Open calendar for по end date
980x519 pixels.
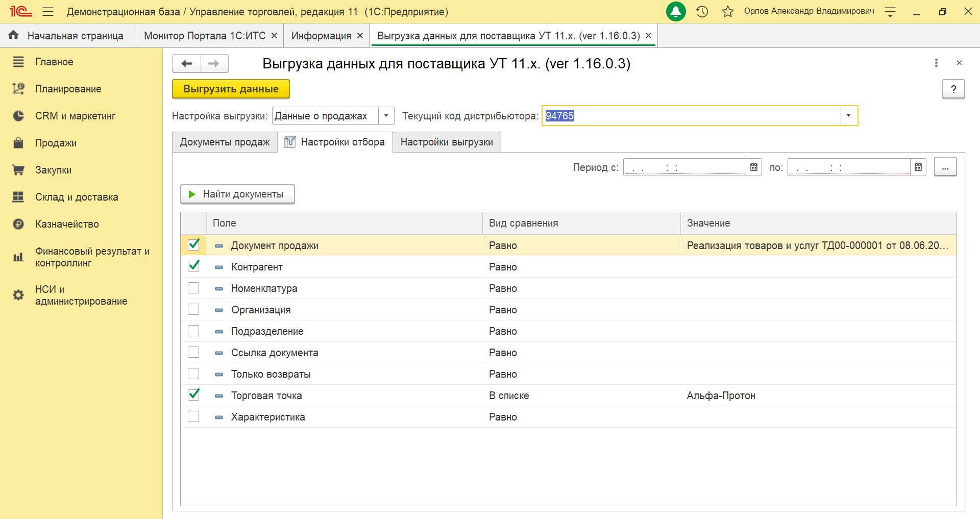tap(918, 167)
